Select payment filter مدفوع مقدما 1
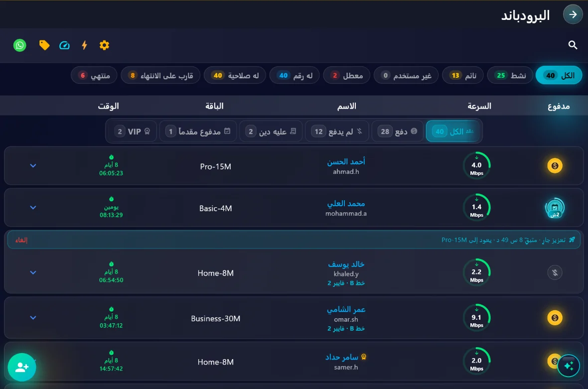Screen dimensions: 588x389 coord(198,131)
